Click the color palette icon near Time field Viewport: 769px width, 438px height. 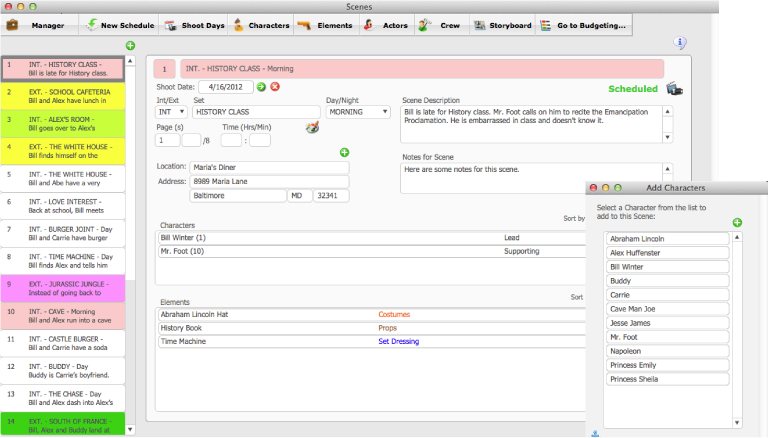(311, 127)
